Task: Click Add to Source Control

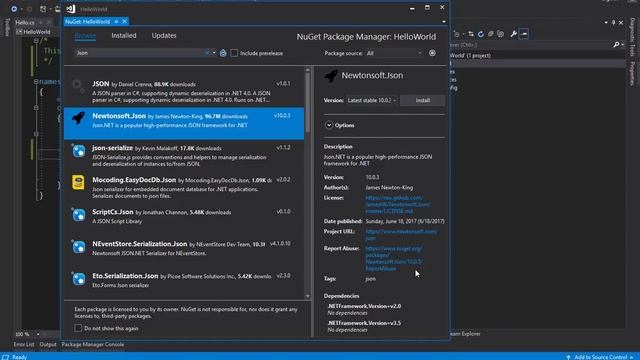Action: click(600, 357)
